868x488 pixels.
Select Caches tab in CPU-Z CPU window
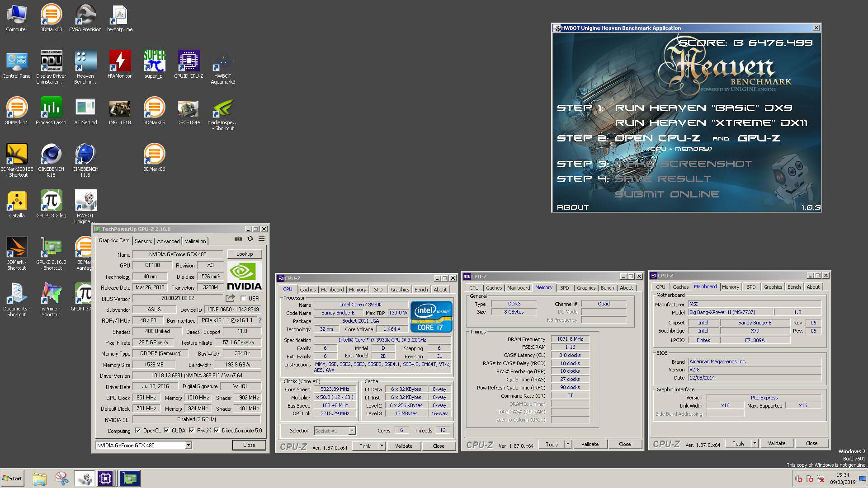(308, 290)
